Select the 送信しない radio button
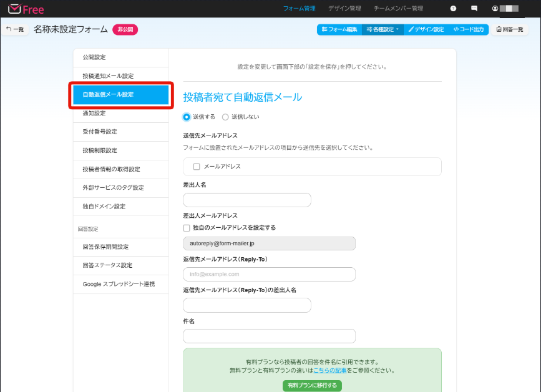Viewport: 541px width, 392px height. pyautogui.click(x=225, y=117)
